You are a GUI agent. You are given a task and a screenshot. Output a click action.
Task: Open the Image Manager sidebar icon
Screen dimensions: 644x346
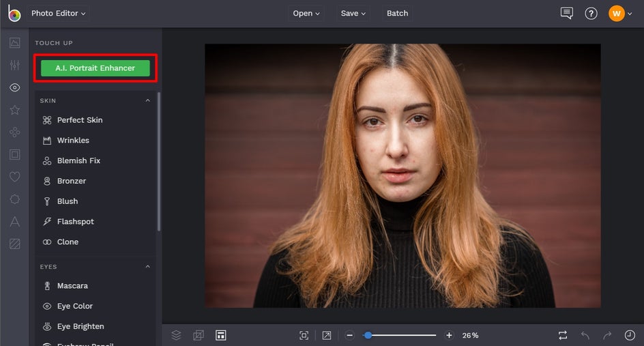coord(15,43)
